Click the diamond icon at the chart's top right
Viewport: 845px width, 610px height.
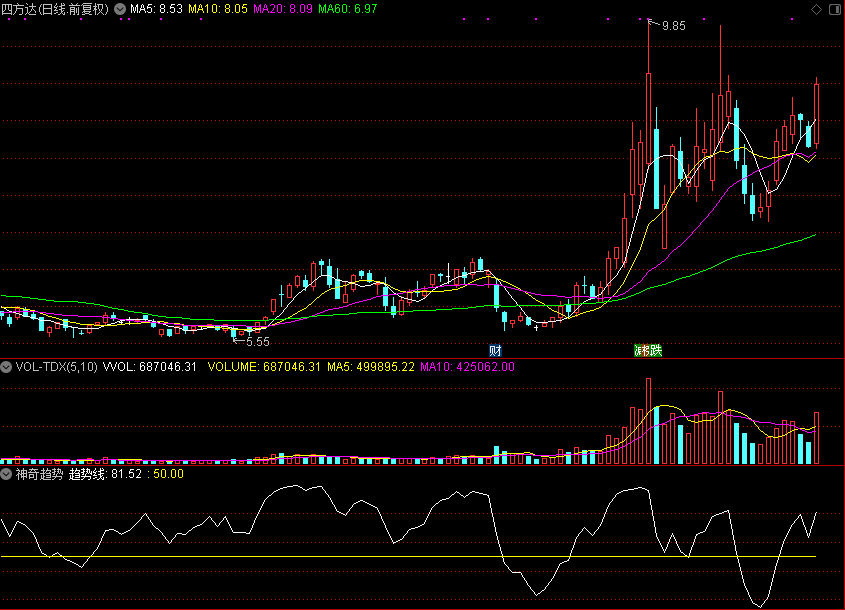pyautogui.click(x=816, y=9)
